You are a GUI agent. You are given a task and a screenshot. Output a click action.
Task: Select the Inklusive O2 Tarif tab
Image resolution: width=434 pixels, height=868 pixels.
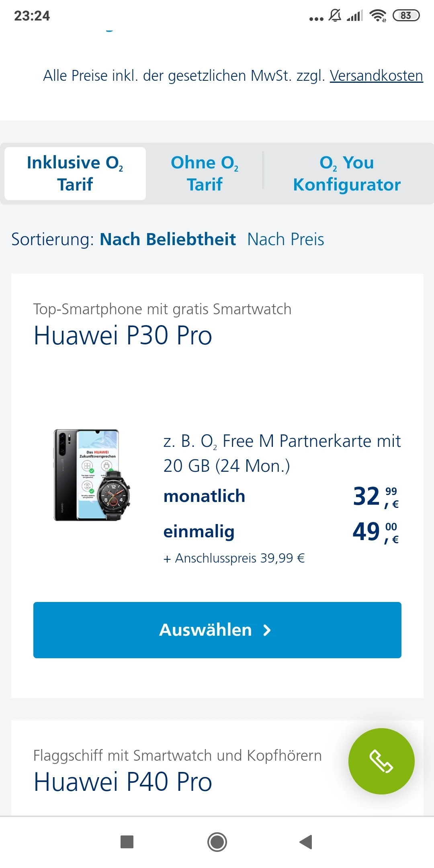(x=75, y=174)
